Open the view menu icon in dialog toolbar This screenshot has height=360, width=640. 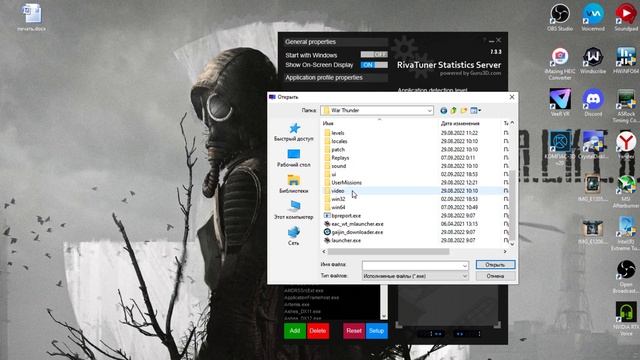[476, 111]
